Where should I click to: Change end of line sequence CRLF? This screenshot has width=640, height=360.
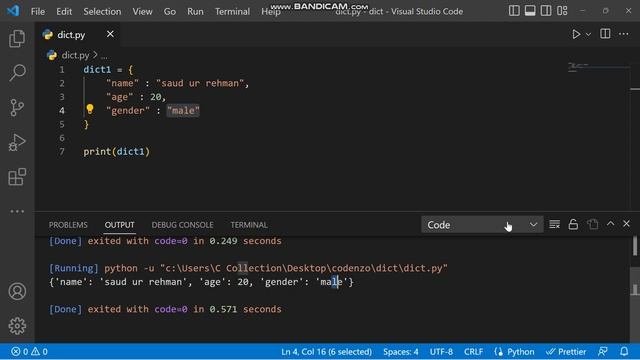[x=473, y=351]
